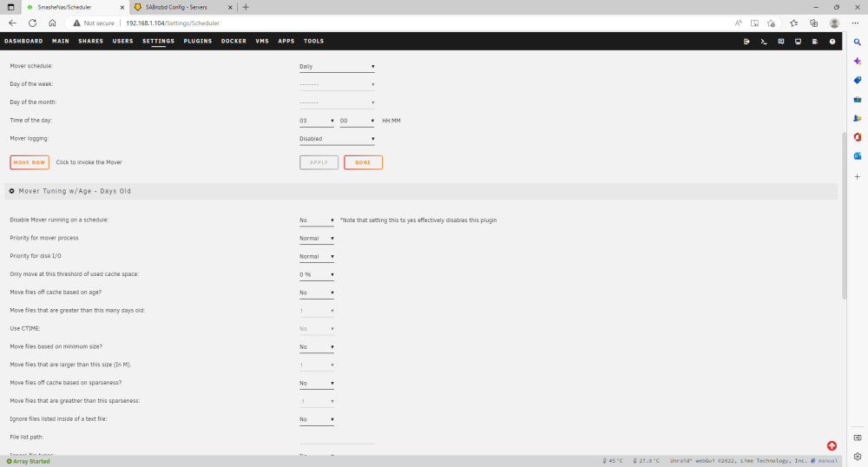The width and height of the screenshot is (868, 467).
Task: Open the Edge sidebar tools briefcase icon
Action: point(857,100)
